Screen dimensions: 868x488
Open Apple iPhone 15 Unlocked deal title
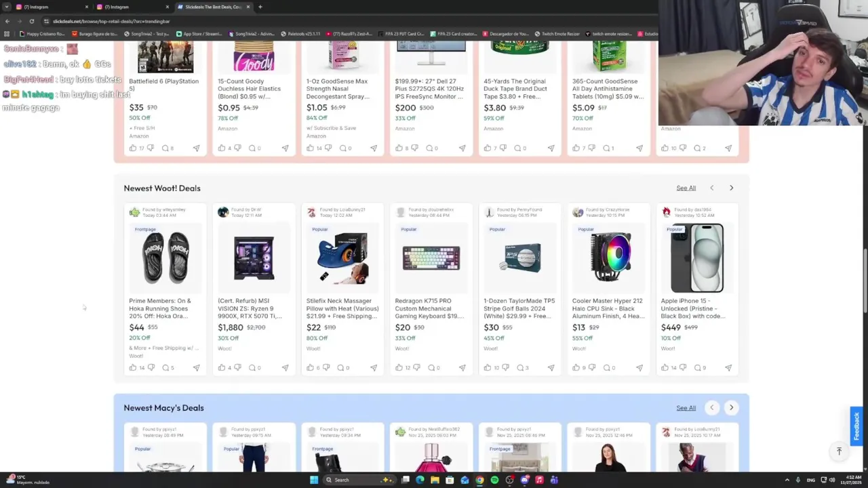pos(693,308)
